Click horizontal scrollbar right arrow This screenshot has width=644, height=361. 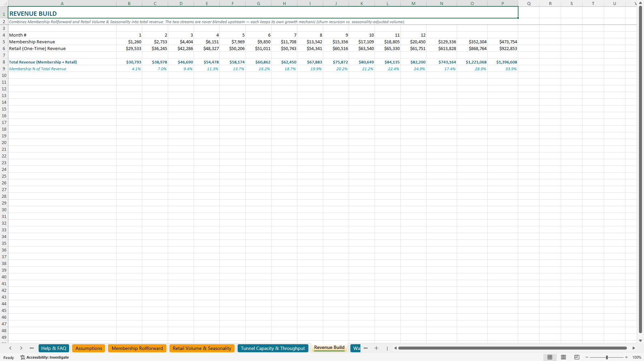634,348
